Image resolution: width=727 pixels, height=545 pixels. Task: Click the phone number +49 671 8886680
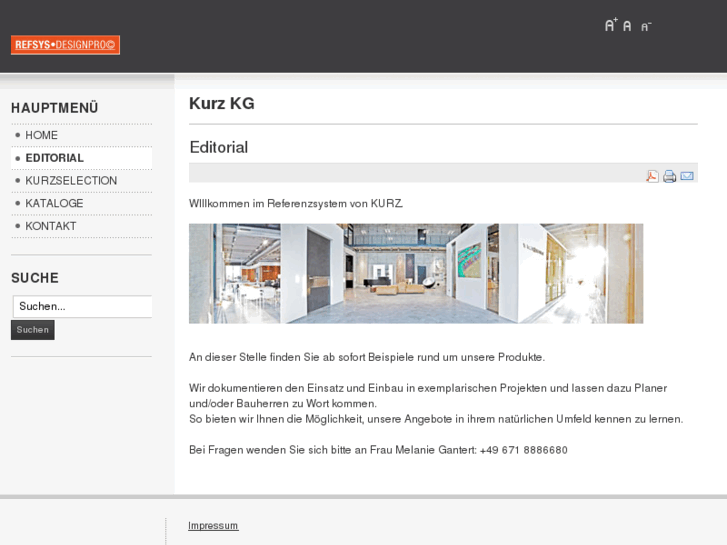click(x=523, y=450)
